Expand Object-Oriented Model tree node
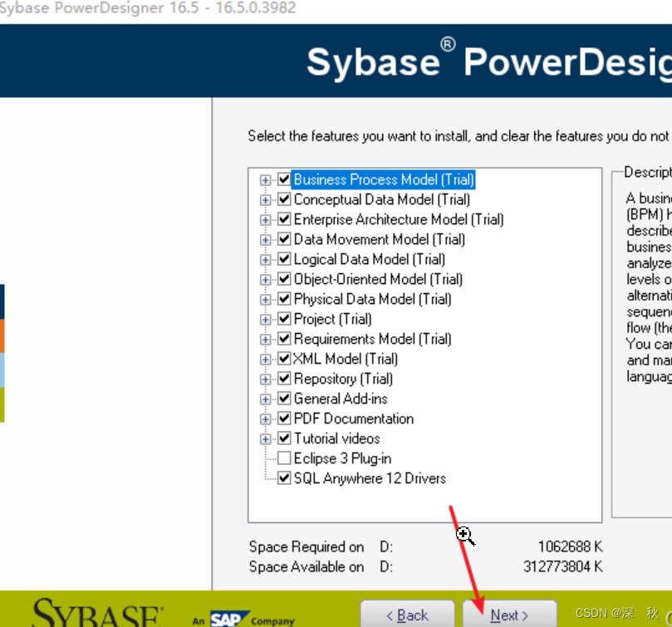 pyautogui.click(x=265, y=280)
